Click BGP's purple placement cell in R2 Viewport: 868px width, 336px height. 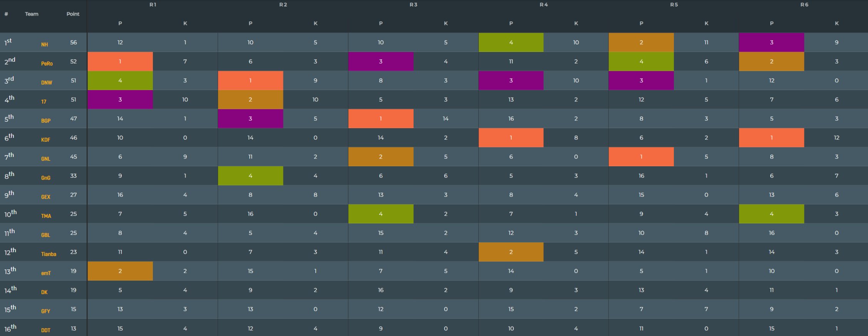[250, 119]
